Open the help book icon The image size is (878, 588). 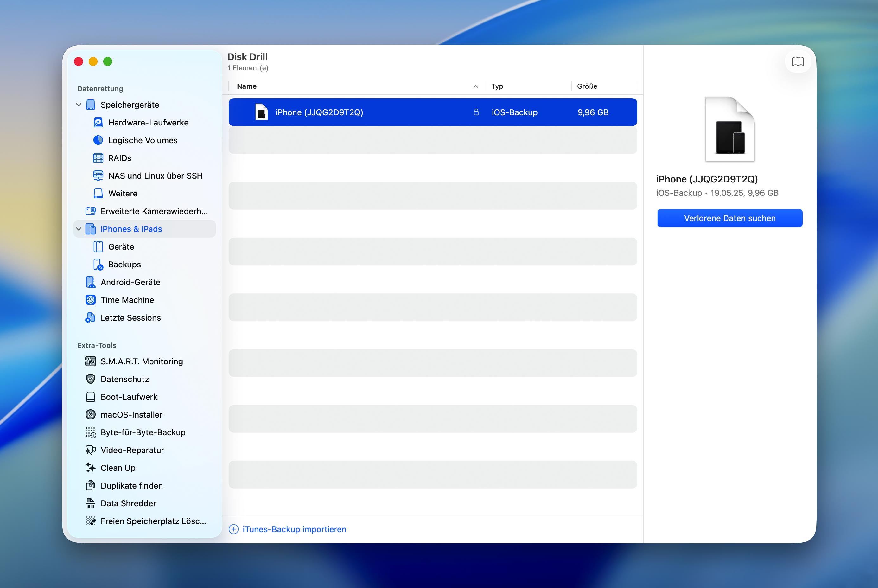coord(798,61)
